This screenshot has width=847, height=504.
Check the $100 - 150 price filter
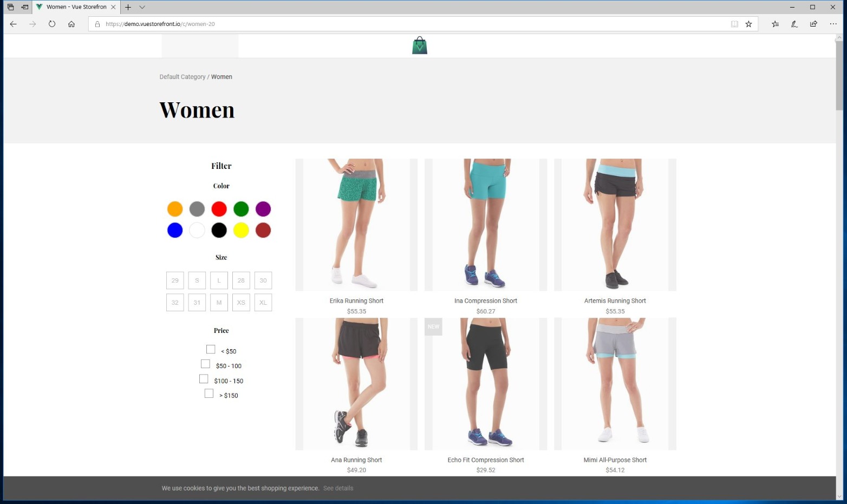[x=204, y=379]
